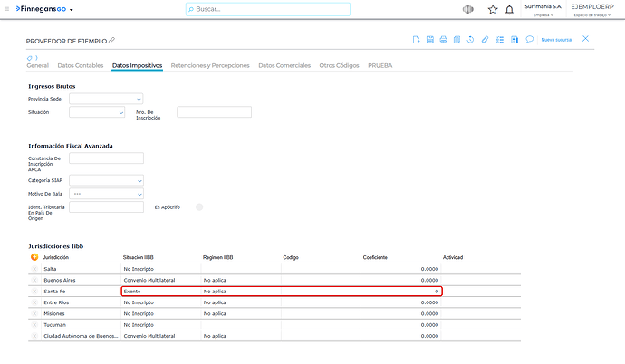Click the Finnegans Go logo
The width and height of the screenshot is (625, 364).
click(41, 9)
